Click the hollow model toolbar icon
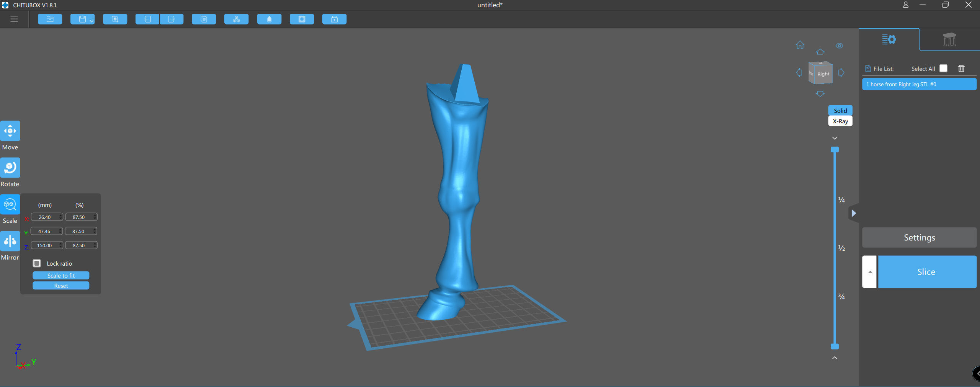The width and height of the screenshot is (980, 387). [x=302, y=19]
